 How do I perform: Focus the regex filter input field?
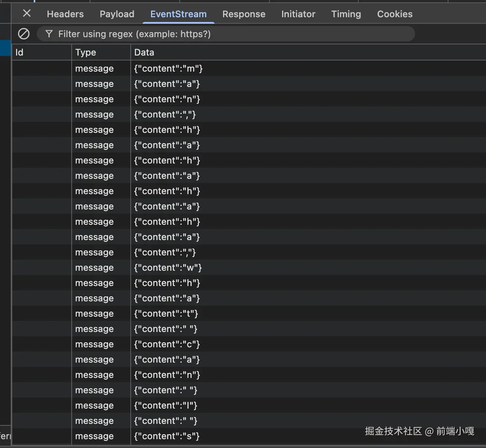pos(226,34)
